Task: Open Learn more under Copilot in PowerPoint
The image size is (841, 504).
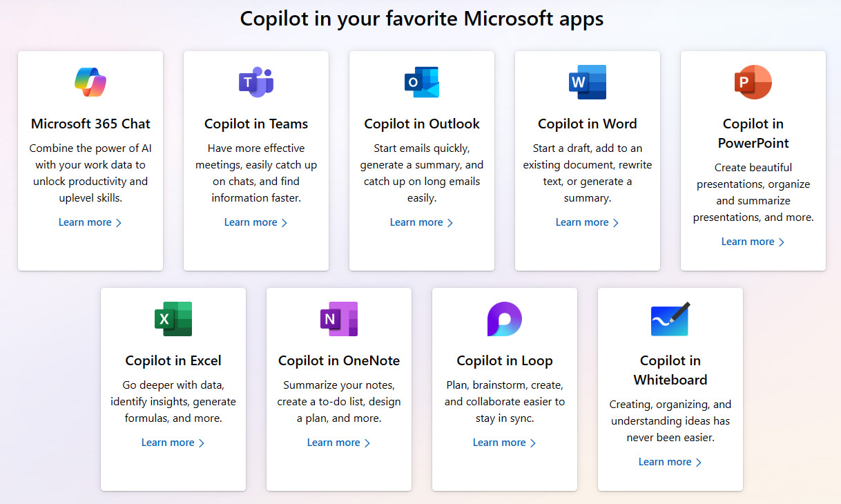Action: (x=753, y=242)
